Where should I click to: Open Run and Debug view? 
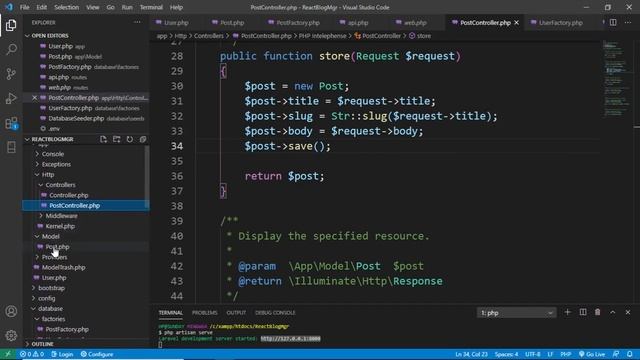(x=11, y=98)
